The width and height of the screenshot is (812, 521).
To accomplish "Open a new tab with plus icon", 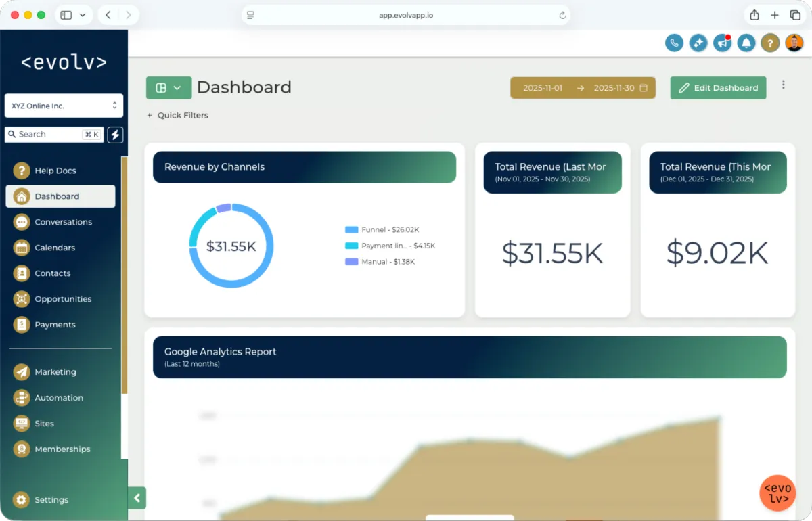I will (775, 15).
